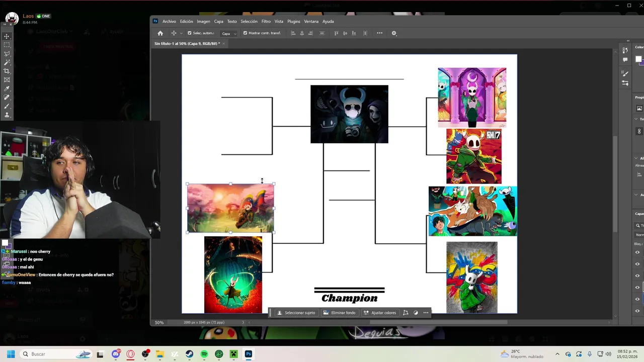This screenshot has height=362, width=644.
Task: Open the Comments panel icon on right dock
Action: pyautogui.click(x=625, y=59)
